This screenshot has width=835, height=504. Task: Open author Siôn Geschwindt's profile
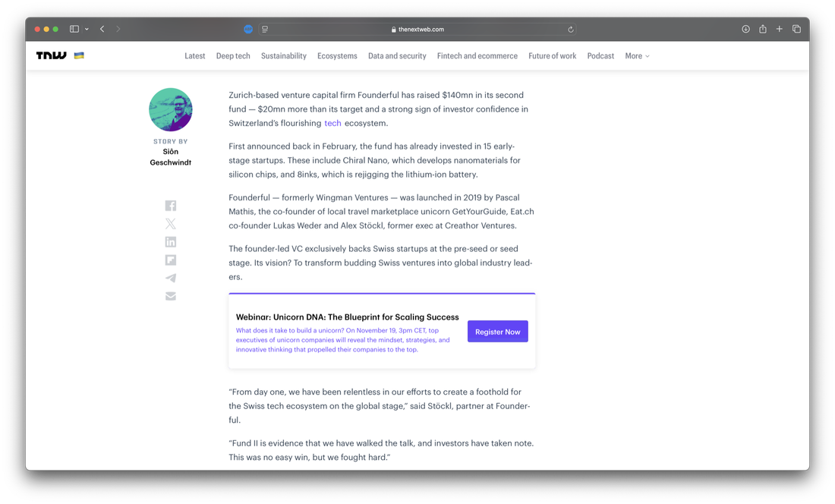click(x=170, y=157)
